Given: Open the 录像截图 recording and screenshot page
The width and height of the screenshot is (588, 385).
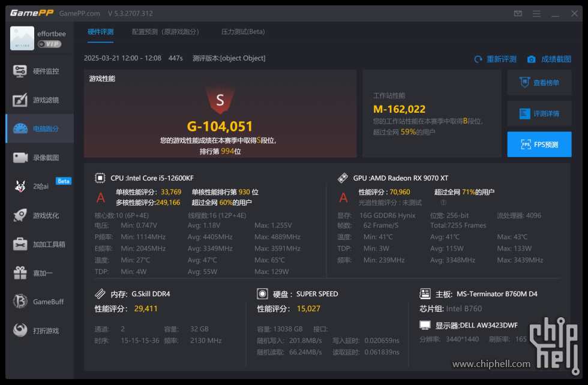Looking at the screenshot, I should [x=40, y=158].
